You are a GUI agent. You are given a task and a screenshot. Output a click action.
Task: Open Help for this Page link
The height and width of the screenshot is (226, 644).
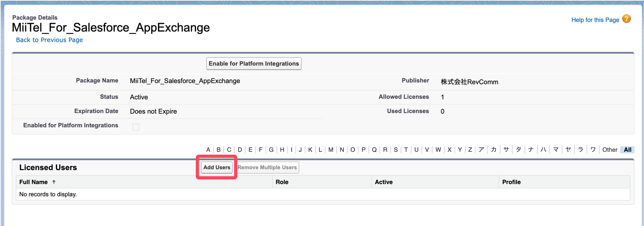point(595,20)
